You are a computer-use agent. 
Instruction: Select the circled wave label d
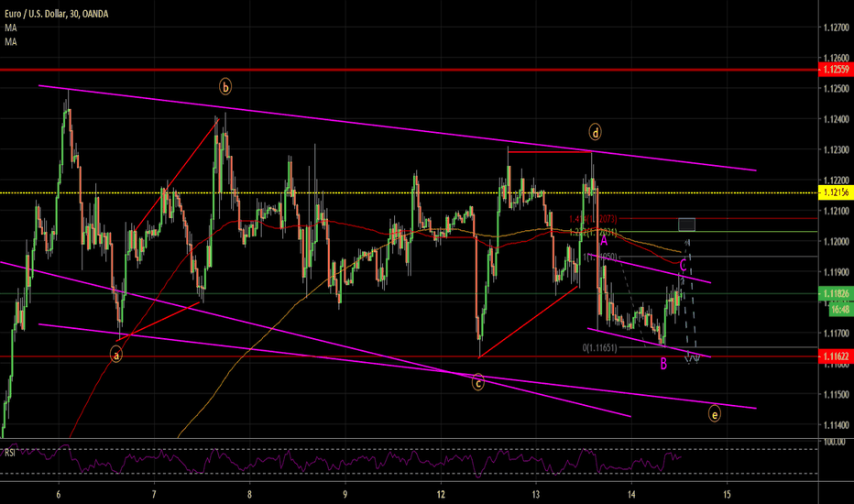596,132
